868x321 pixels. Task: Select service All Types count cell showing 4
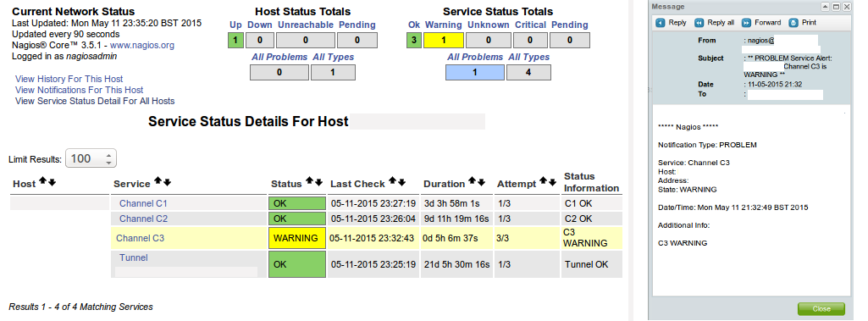coord(528,73)
